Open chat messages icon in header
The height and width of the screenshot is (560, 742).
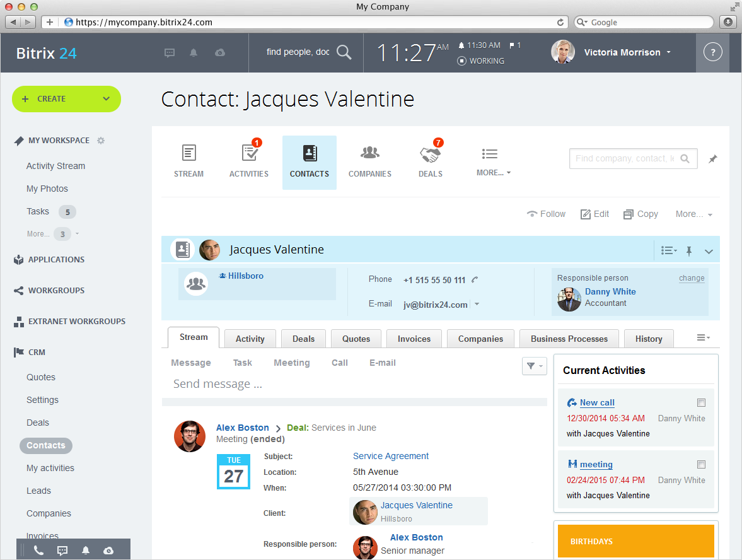point(170,52)
